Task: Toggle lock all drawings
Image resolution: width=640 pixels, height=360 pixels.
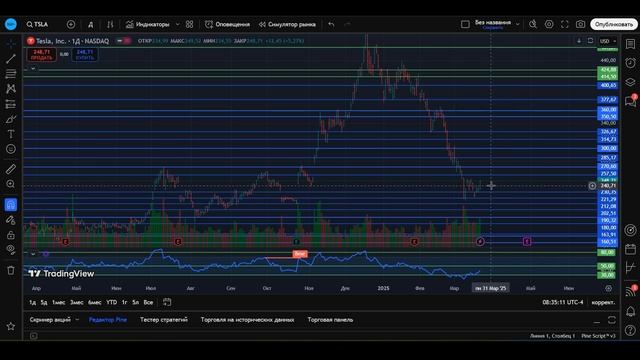Action: (11, 235)
